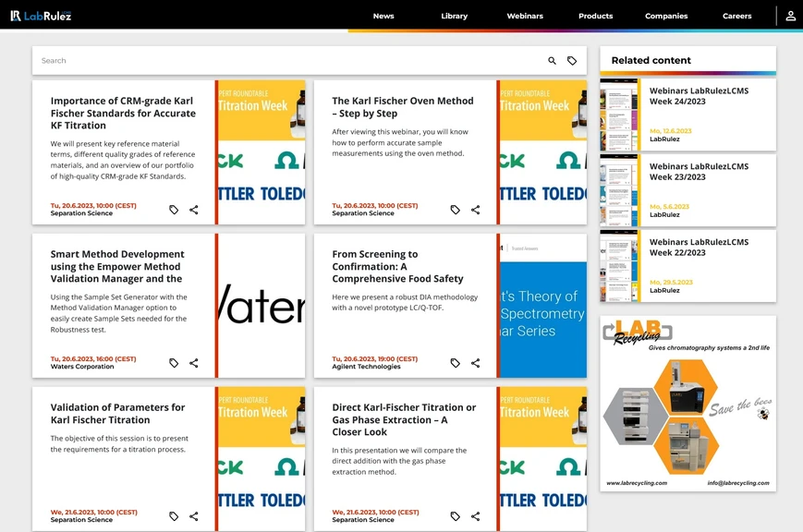The height and width of the screenshot is (532, 803).
Task: Tag the Importance of CRM-grade Karl Fischer webinar
Action: [174, 210]
